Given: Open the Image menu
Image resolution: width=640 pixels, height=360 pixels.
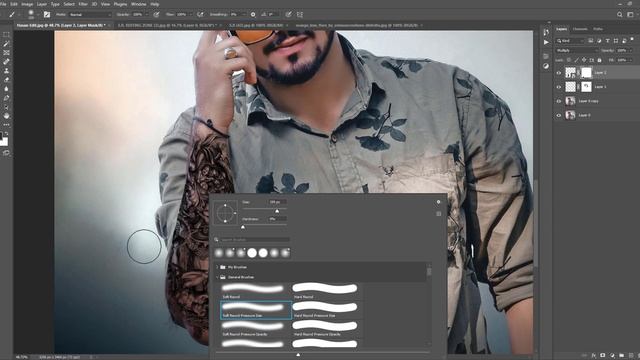Looking at the screenshot, I should pos(27,4).
